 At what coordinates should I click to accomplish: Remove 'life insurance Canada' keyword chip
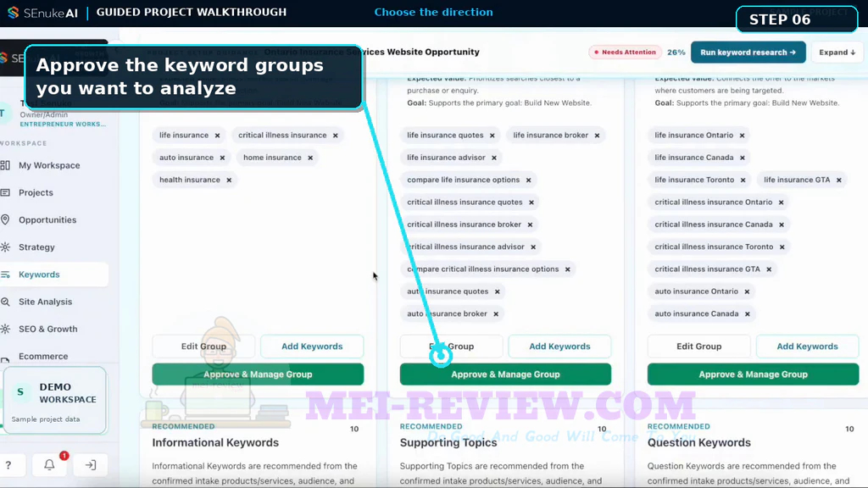(743, 158)
